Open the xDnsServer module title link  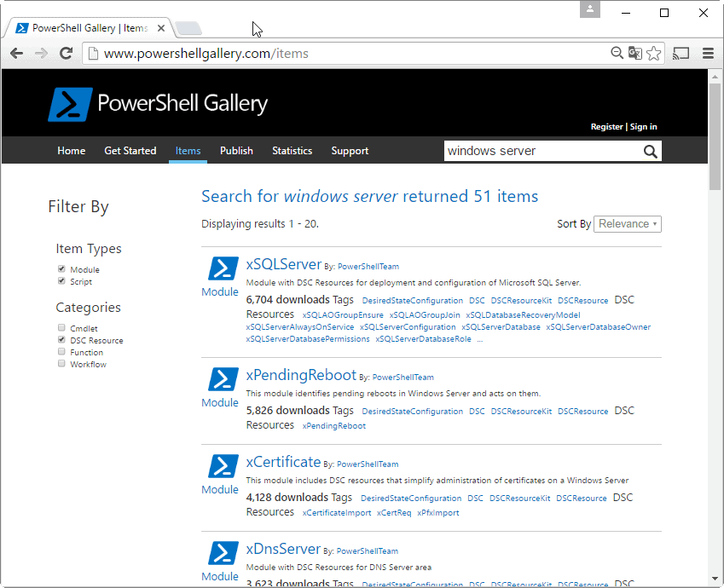[283, 550]
